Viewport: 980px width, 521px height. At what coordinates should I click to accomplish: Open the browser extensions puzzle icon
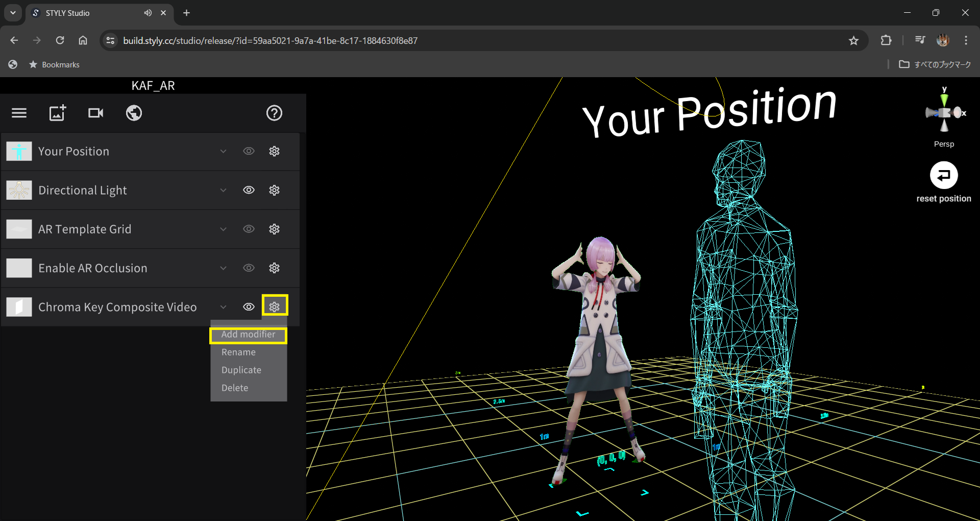coord(886,40)
